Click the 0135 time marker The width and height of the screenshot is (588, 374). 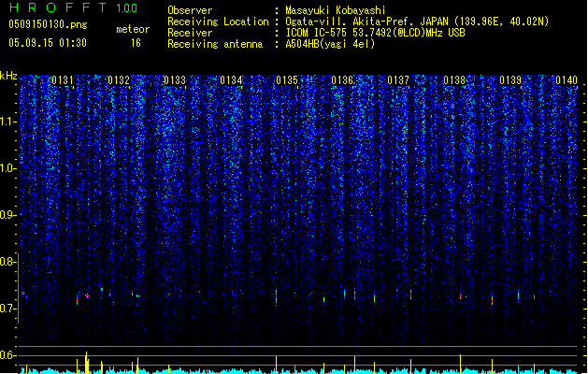pos(287,80)
